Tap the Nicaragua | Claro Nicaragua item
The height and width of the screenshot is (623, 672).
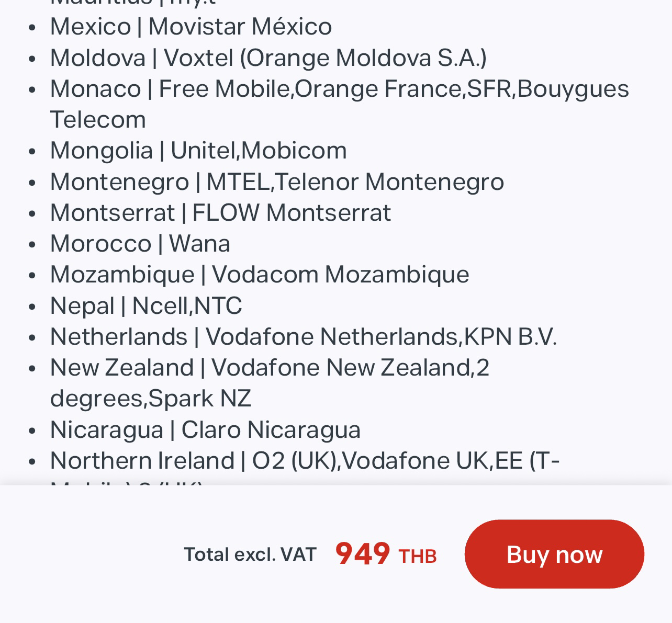[x=205, y=430]
